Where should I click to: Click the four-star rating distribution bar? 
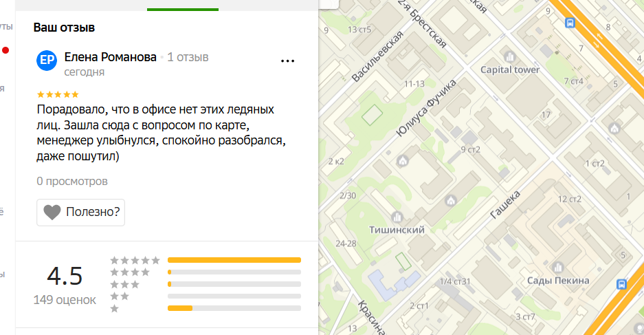click(234, 272)
